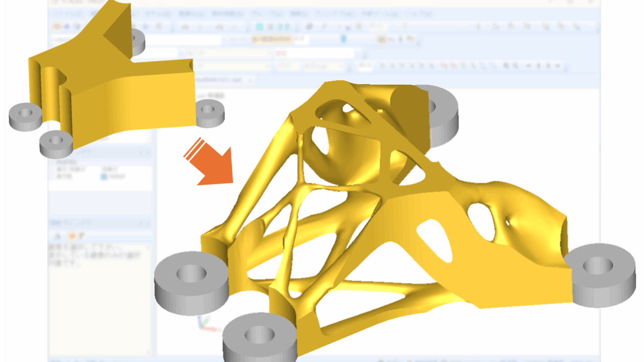
Task: Toggle the first icon in lower-left panel toolbar
Action: point(58,235)
